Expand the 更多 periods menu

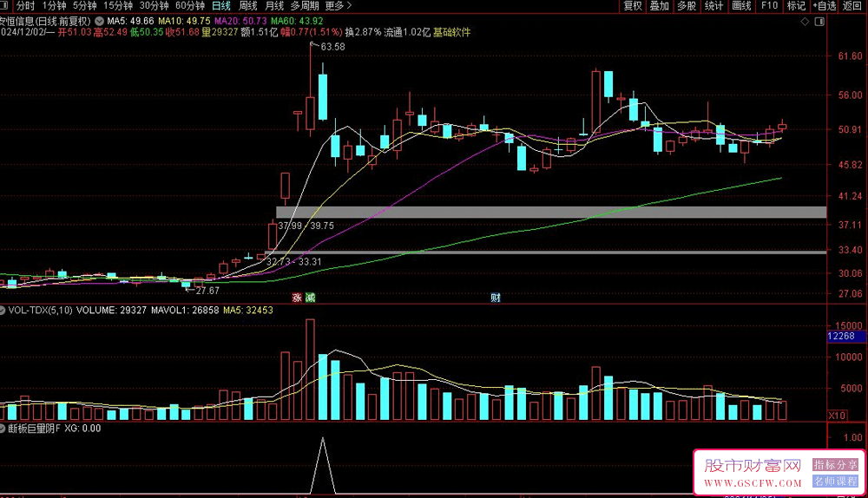click(339, 5)
